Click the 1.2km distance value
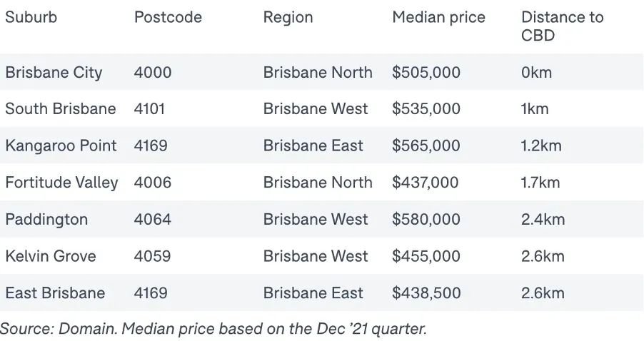The image size is (644, 341). pyautogui.click(x=541, y=146)
